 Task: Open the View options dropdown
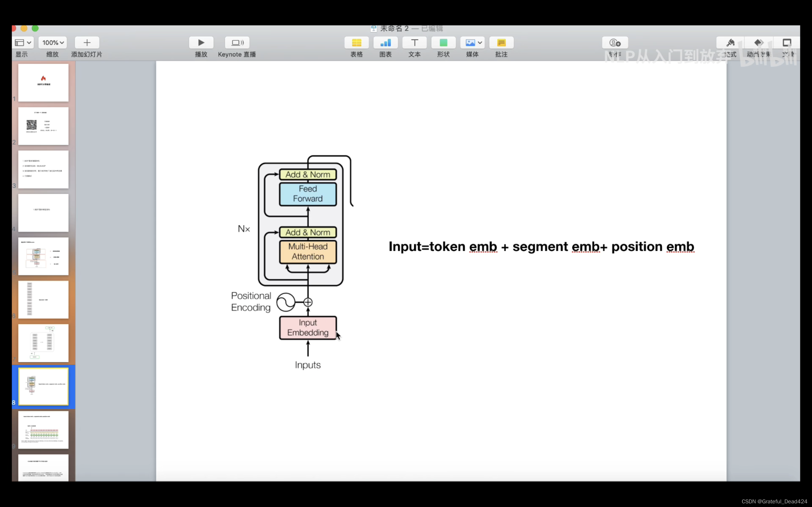23,43
